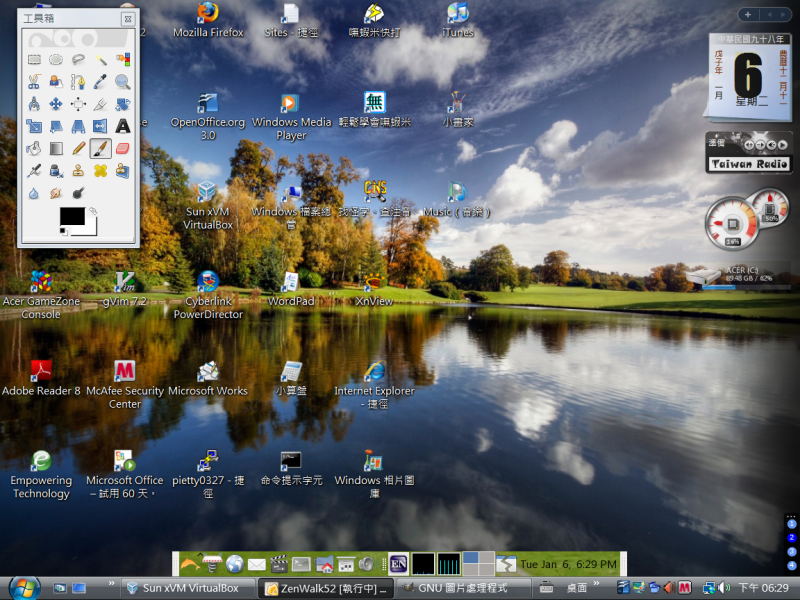The height and width of the screenshot is (600, 800).
Task: Choose the Pencil tool
Action: click(78, 148)
